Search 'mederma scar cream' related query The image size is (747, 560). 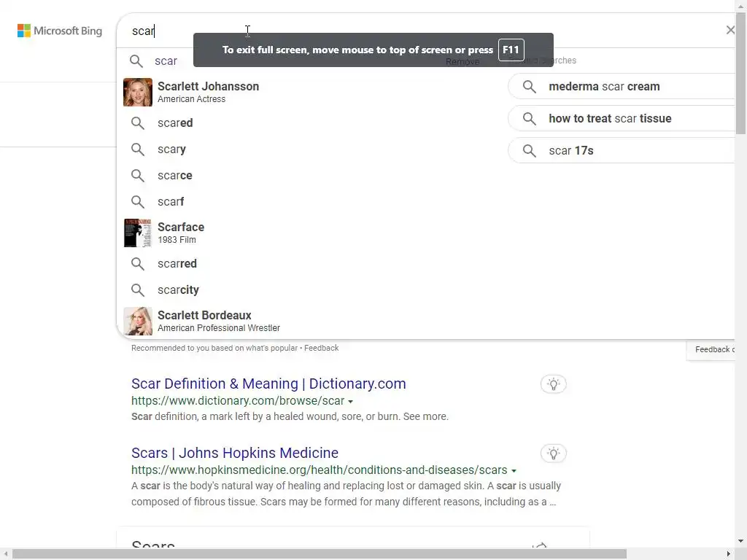622,86
